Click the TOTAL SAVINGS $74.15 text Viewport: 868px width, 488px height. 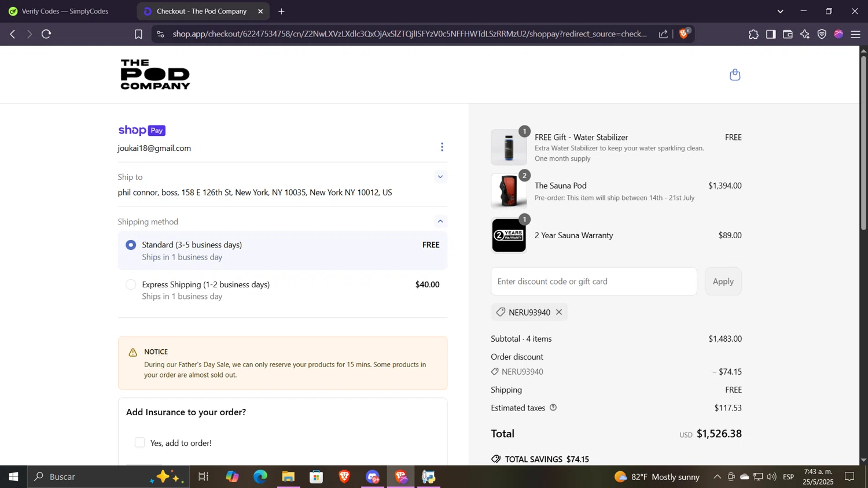click(547, 459)
